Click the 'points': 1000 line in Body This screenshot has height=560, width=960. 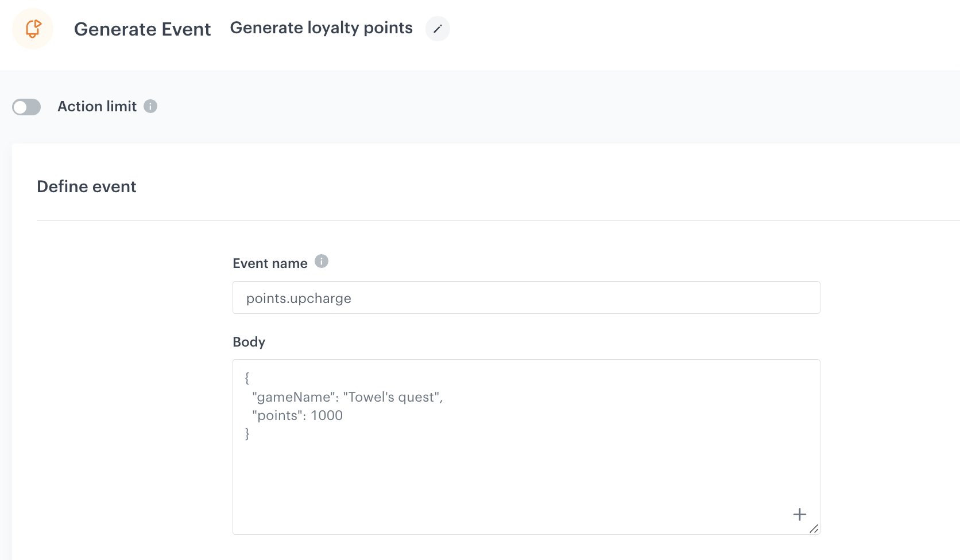[x=296, y=415]
